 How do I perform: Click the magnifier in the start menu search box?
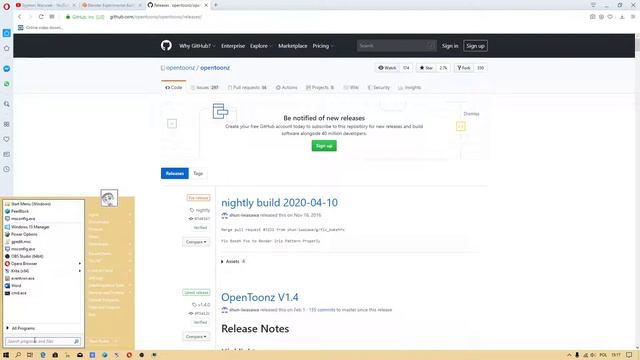76,341
